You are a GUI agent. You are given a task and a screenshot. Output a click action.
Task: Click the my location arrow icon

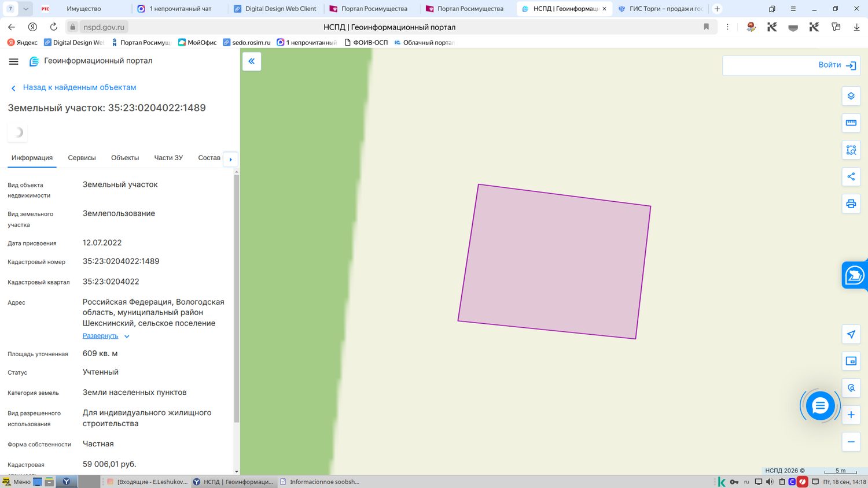click(x=851, y=334)
